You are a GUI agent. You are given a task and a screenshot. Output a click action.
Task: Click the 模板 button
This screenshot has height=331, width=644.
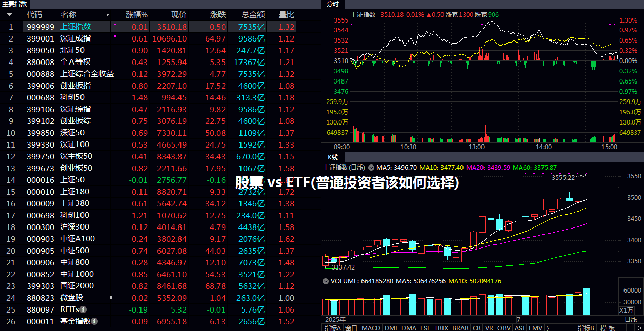click(x=607, y=328)
